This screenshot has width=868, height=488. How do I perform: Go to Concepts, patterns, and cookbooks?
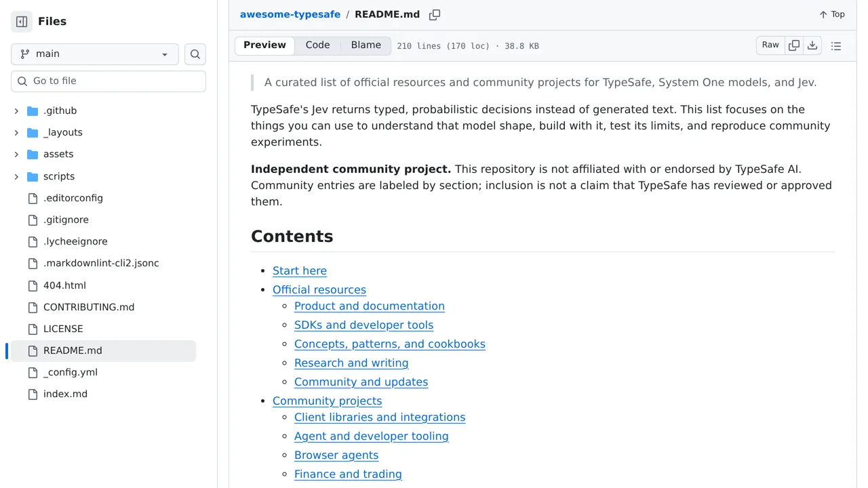[390, 344]
